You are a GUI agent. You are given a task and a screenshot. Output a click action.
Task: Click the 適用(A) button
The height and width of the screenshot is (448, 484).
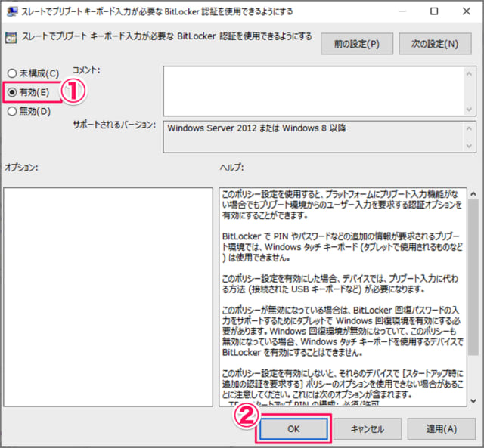click(441, 429)
